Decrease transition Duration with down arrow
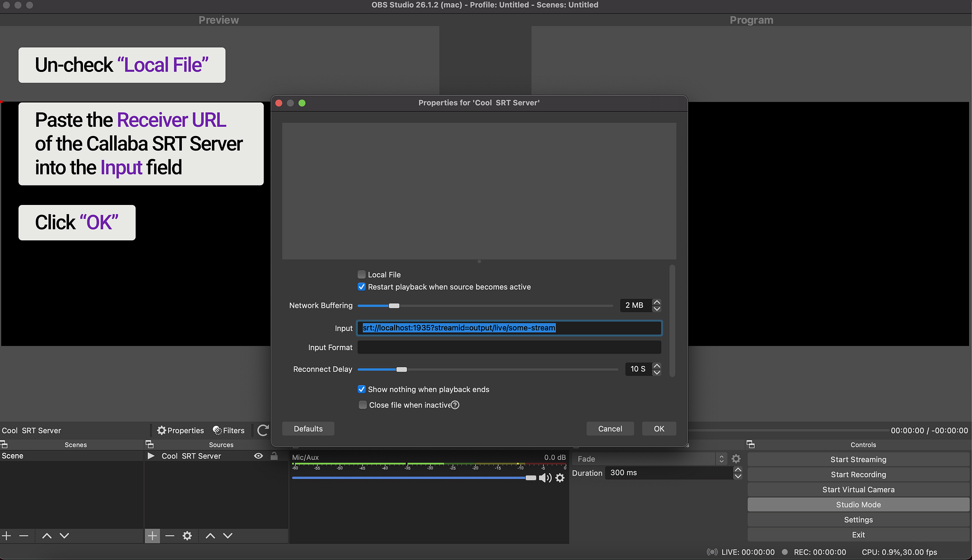 point(738,476)
